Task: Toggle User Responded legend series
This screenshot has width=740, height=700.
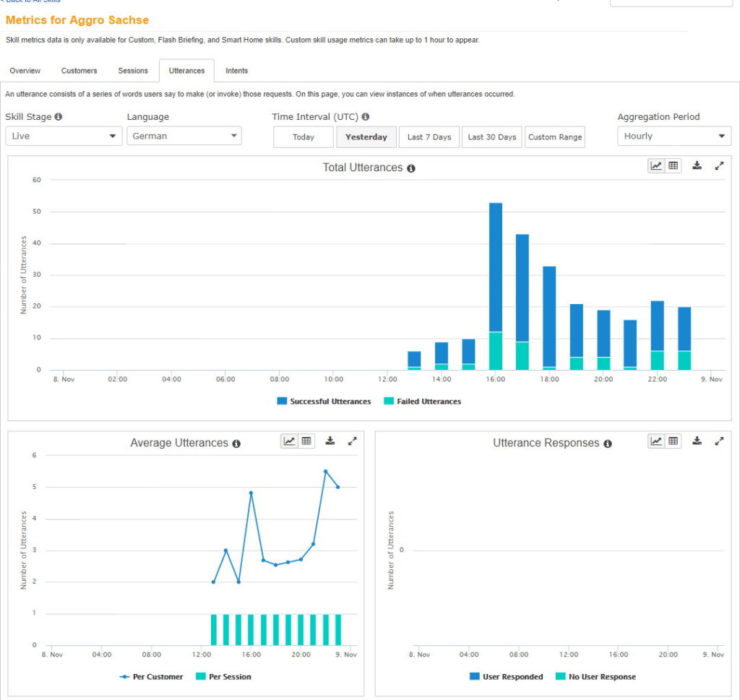Action: coord(507,677)
